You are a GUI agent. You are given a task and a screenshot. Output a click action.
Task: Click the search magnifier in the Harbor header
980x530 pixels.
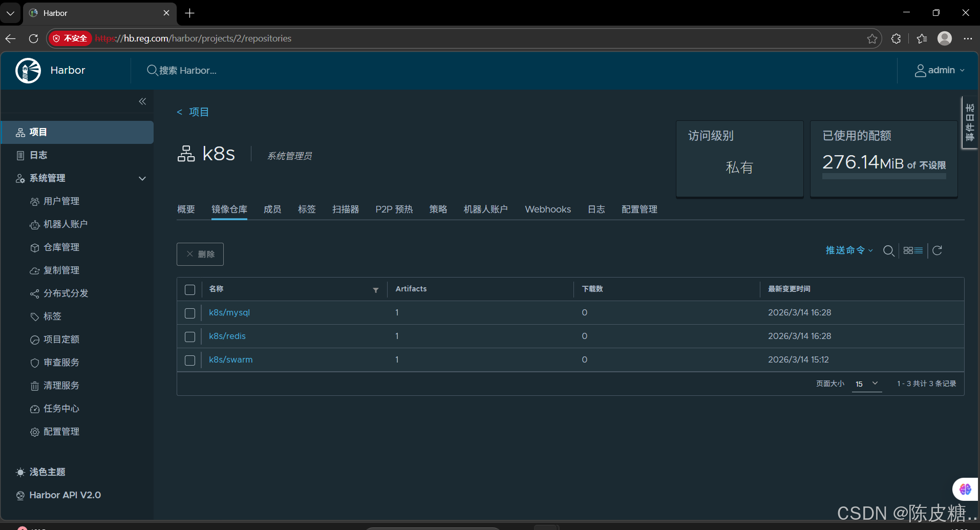[x=152, y=70]
